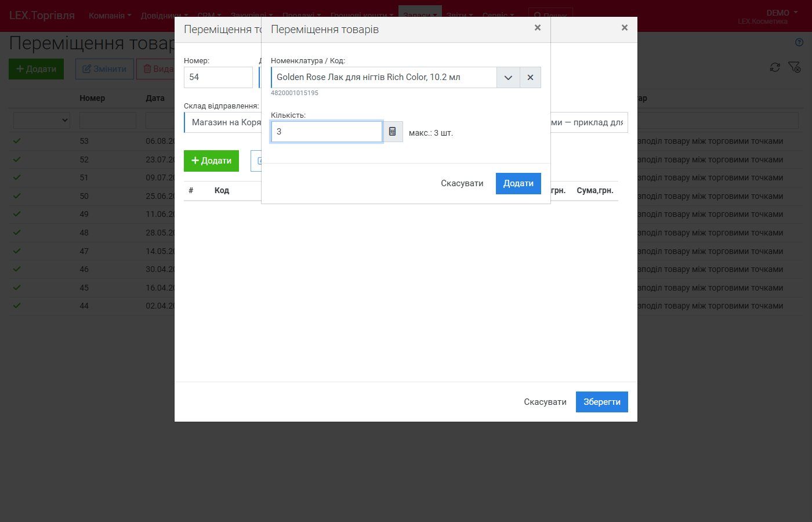This screenshot has height=522, width=812.
Task: Select document number 52 in the background list
Action: click(x=84, y=159)
